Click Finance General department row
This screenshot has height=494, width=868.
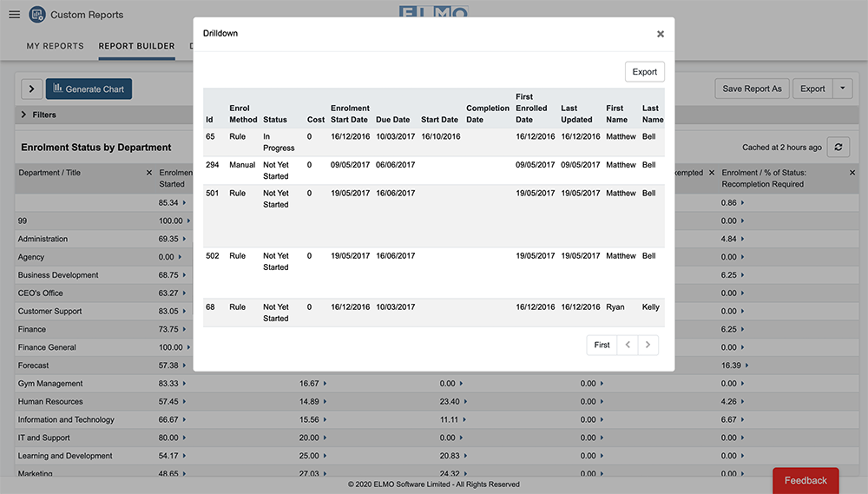[47, 347]
